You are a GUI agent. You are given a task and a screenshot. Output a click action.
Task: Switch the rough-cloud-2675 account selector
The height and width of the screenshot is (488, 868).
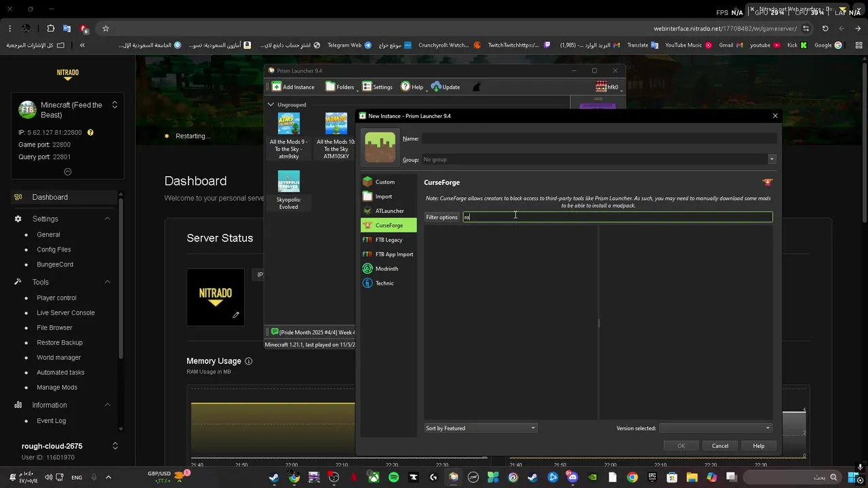point(115,445)
